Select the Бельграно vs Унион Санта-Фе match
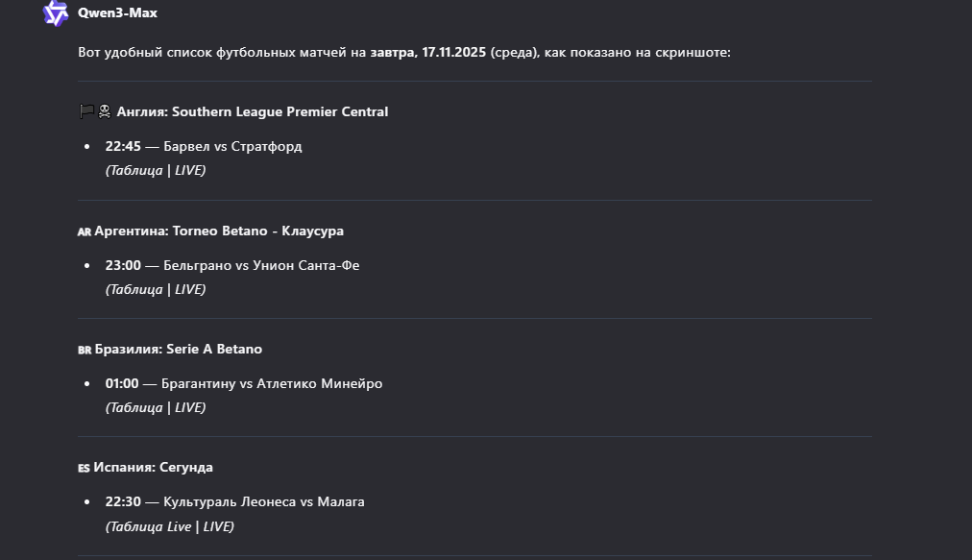 [261, 266]
